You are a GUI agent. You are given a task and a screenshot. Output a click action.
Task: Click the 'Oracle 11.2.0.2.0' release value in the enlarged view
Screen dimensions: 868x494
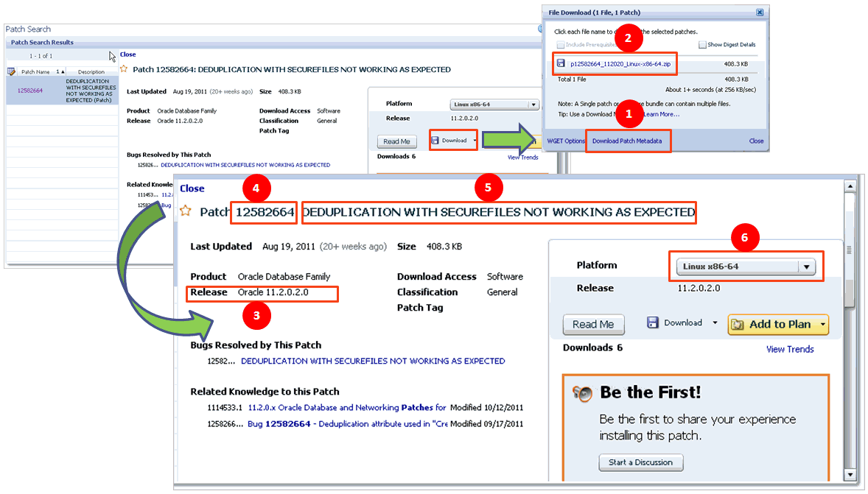[x=273, y=292]
